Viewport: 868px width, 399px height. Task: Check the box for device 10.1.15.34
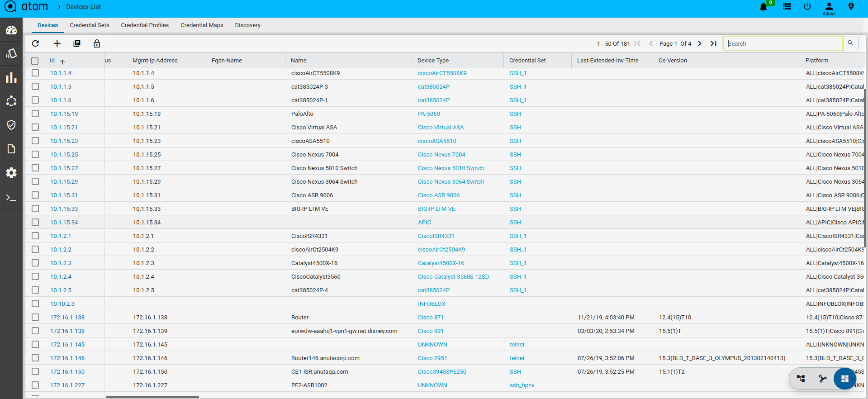pyautogui.click(x=35, y=222)
